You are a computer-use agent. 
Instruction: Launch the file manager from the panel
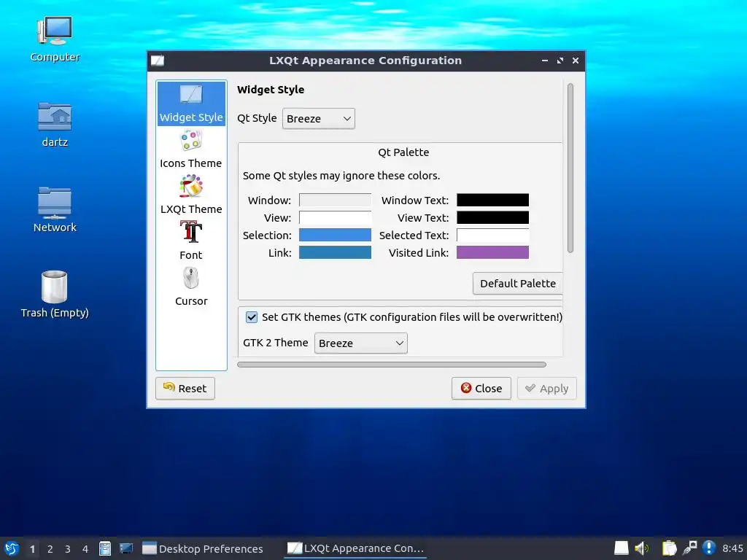(x=105, y=548)
